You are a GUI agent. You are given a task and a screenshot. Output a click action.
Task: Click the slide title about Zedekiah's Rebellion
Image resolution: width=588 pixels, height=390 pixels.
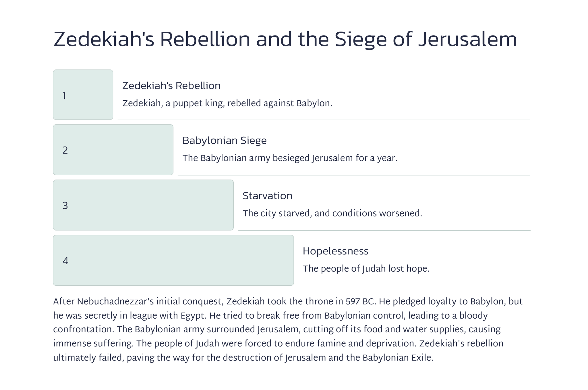[x=285, y=39]
